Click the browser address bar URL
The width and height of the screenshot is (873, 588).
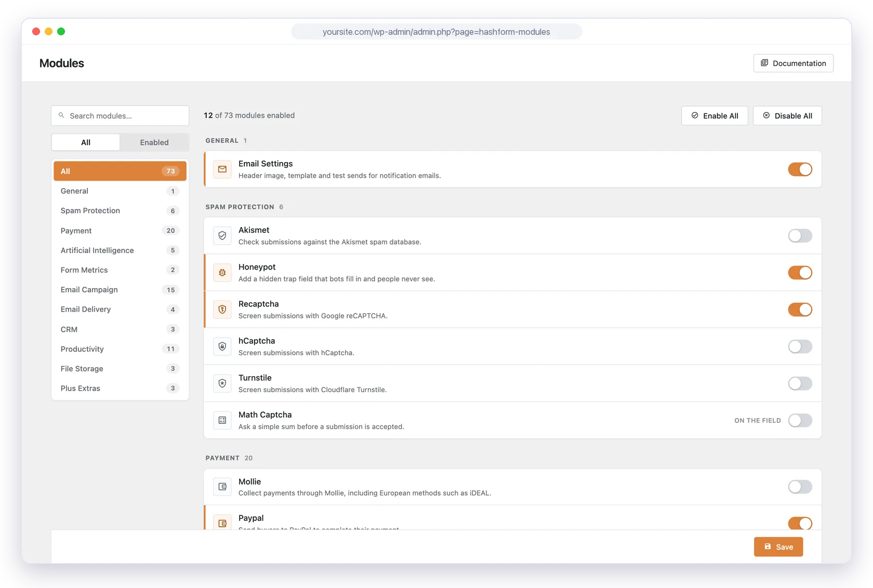coord(437,32)
